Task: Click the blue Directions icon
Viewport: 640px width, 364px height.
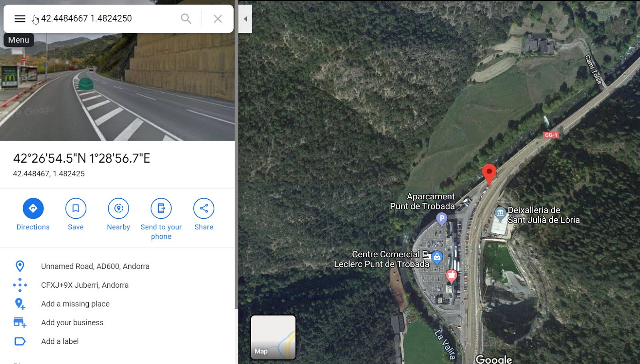Action: (x=33, y=208)
